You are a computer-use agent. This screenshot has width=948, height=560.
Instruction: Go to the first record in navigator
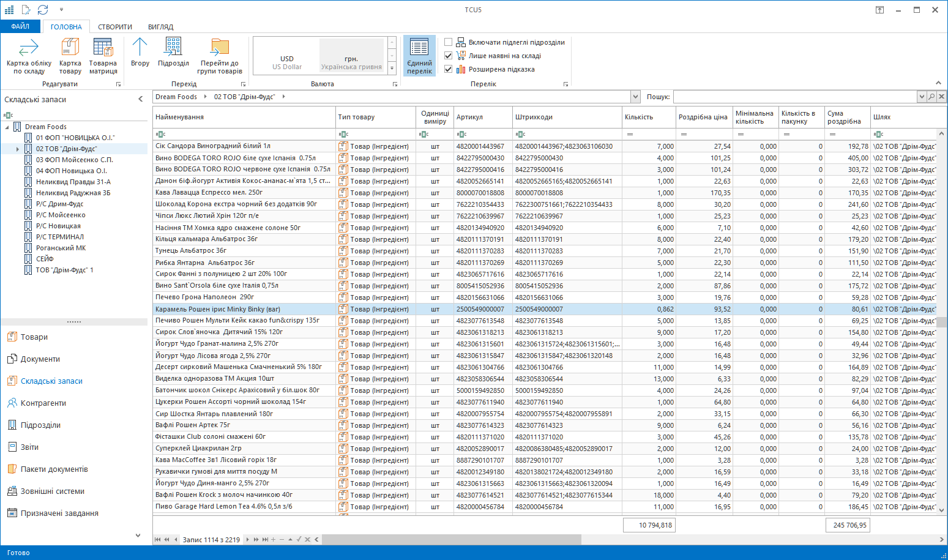tap(158, 539)
